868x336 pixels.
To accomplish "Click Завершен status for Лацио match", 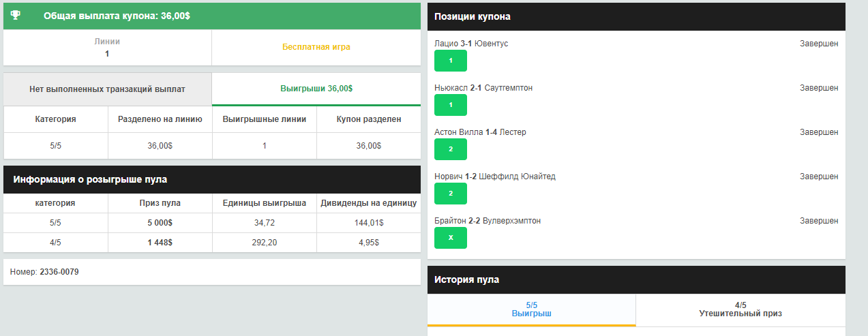I will coord(819,44).
